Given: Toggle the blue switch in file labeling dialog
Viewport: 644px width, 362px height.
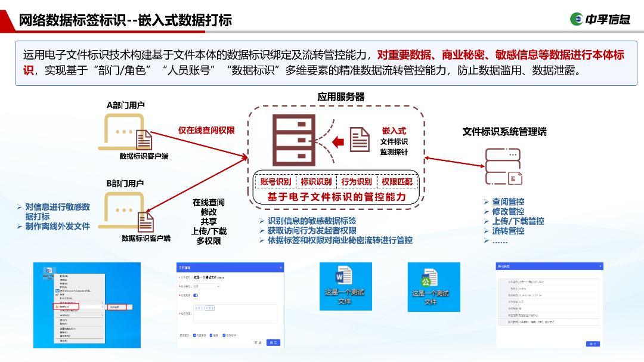Looking at the screenshot, I should pos(196,295).
